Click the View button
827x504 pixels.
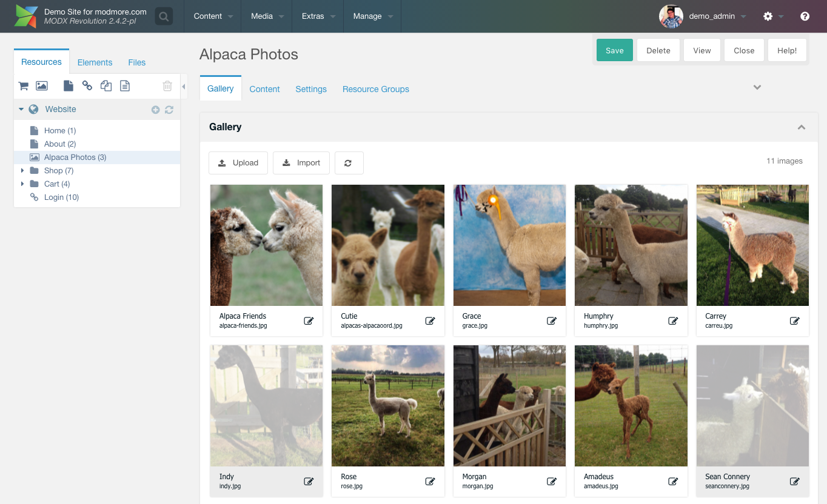click(702, 50)
